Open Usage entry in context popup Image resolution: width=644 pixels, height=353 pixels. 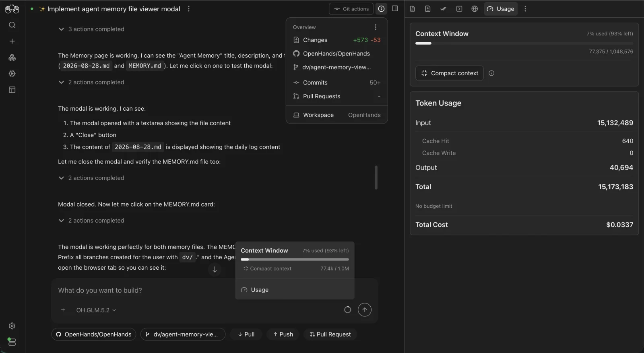point(295,290)
